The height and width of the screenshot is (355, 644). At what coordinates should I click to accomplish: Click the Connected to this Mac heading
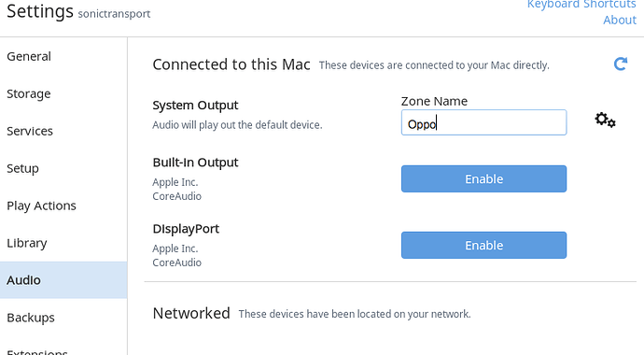(x=231, y=64)
